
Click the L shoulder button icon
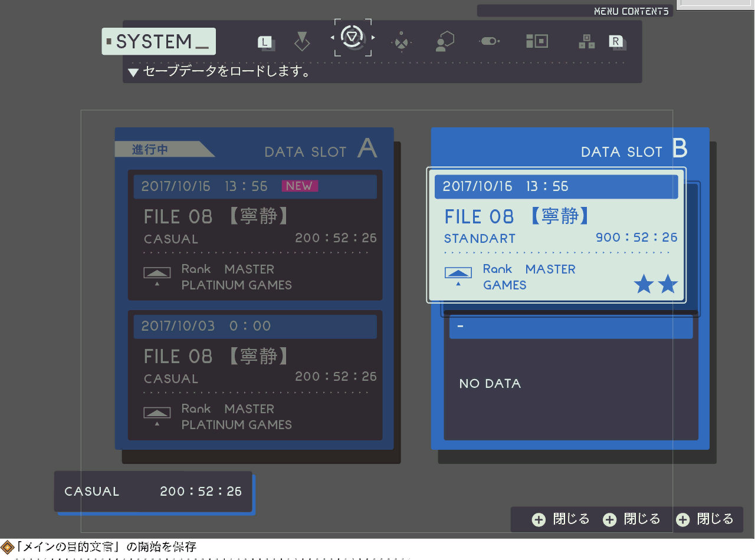coord(266,42)
